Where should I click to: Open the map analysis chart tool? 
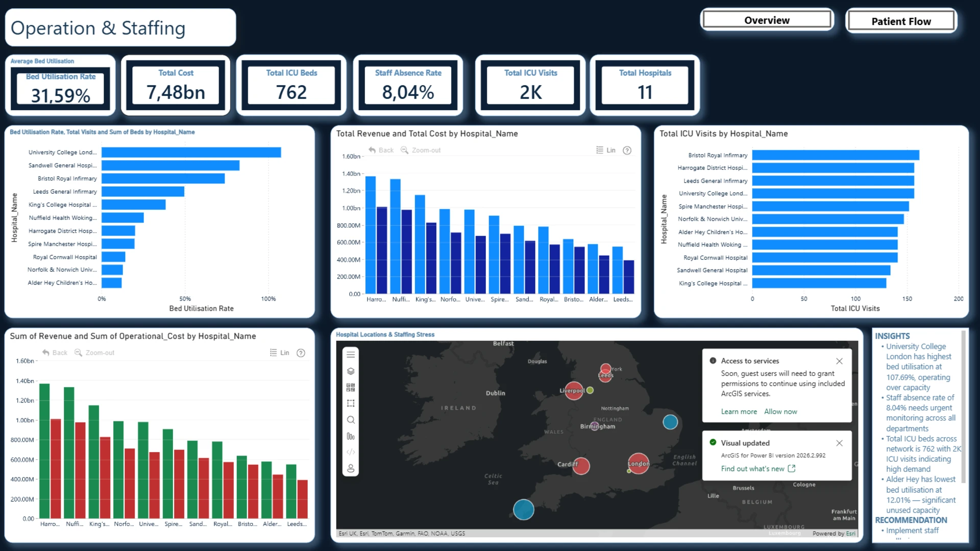click(x=351, y=436)
